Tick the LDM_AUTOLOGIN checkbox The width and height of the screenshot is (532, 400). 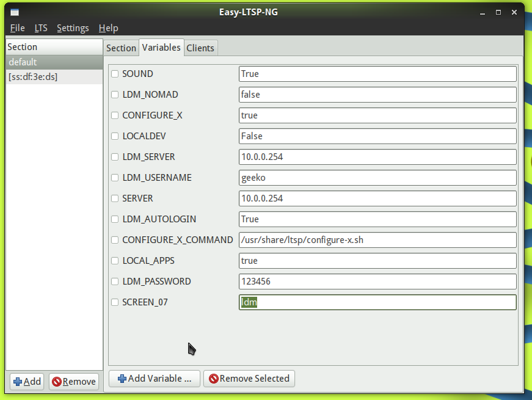click(x=115, y=219)
